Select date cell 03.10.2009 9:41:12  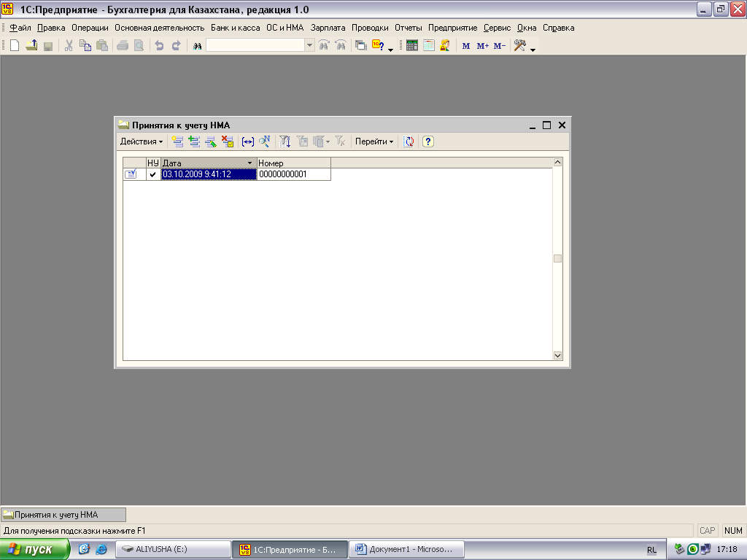pyautogui.click(x=209, y=174)
